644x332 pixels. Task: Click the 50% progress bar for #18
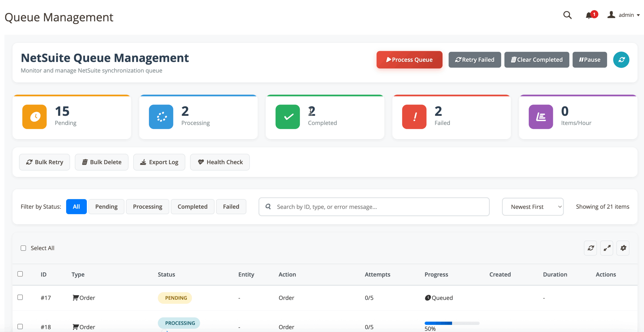[452, 323]
